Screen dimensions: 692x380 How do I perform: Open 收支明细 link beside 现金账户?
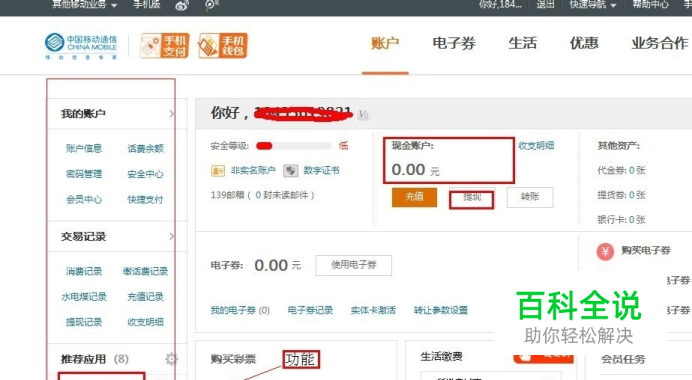[536, 146]
